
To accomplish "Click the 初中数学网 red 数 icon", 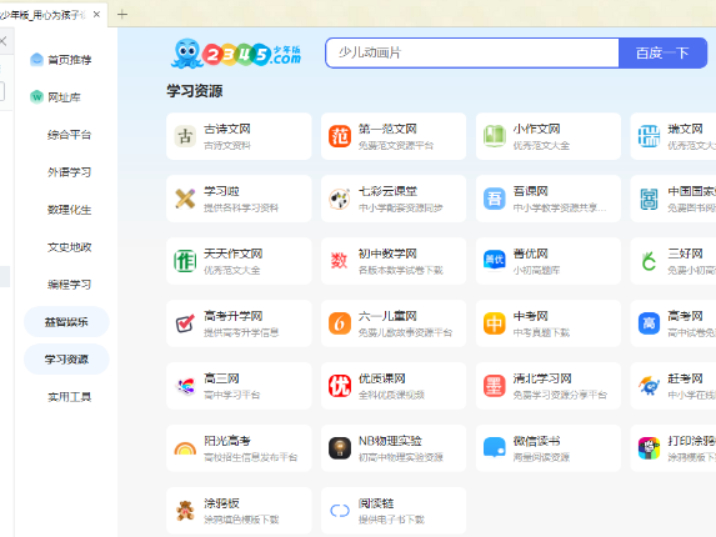I will tap(340, 261).
